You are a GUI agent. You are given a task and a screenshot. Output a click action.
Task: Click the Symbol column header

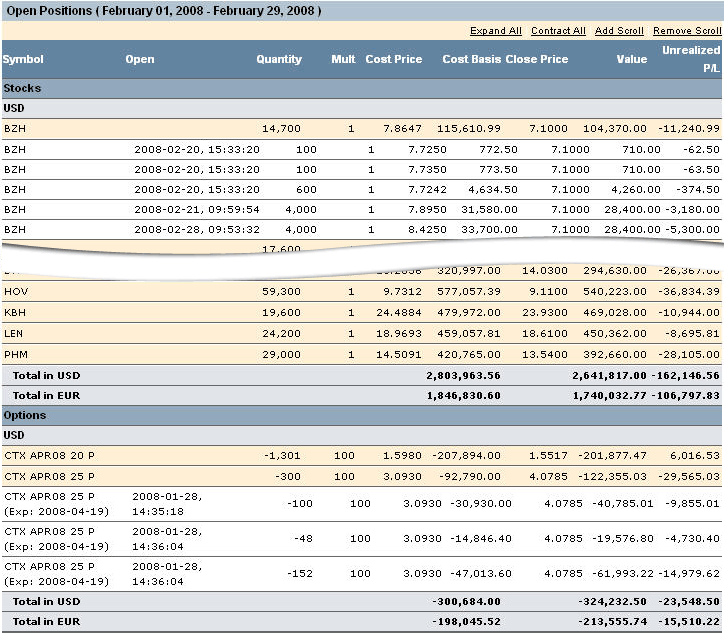(23, 59)
